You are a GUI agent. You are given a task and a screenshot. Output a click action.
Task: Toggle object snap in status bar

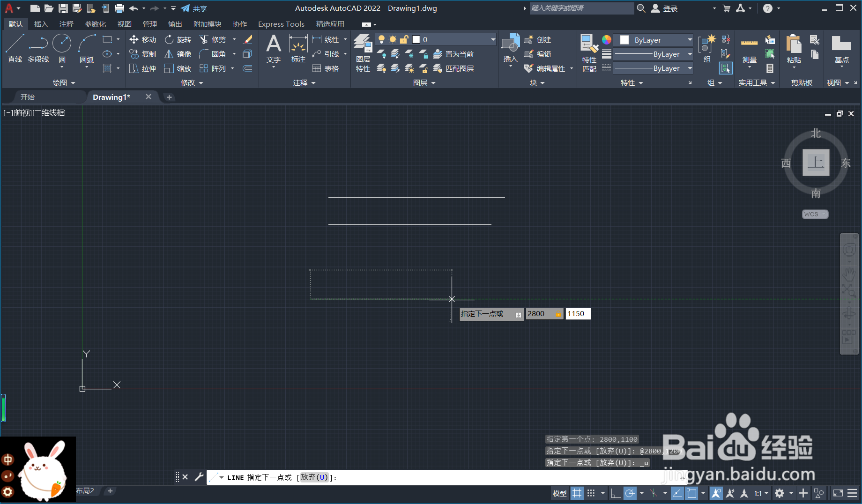click(x=691, y=493)
